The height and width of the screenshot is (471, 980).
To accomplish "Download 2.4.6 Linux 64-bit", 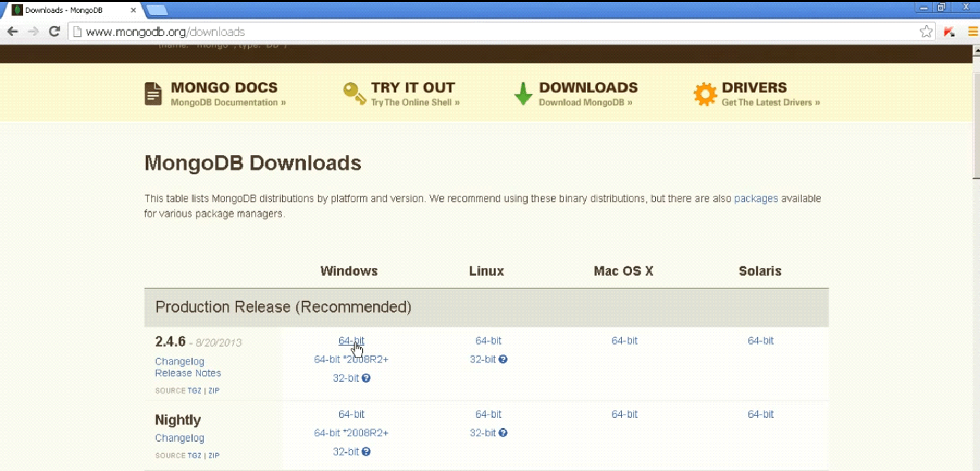I will pyautogui.click(x=488, y=341).
